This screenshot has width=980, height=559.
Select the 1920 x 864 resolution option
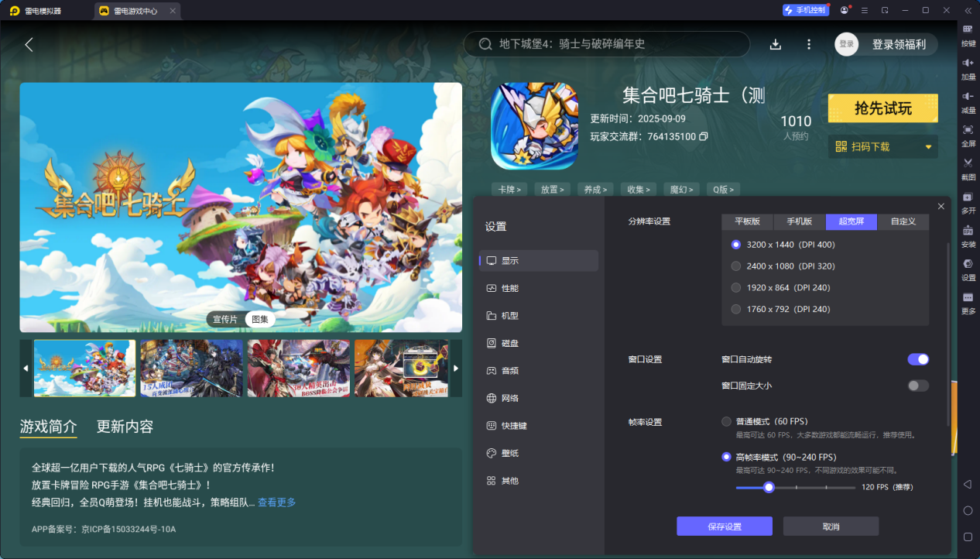[x=736, y=287]
